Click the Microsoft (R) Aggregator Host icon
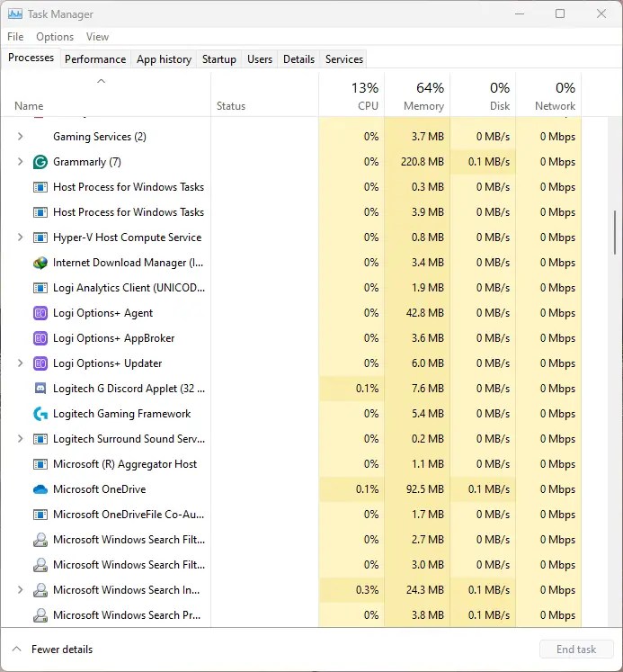 point(40,464)
